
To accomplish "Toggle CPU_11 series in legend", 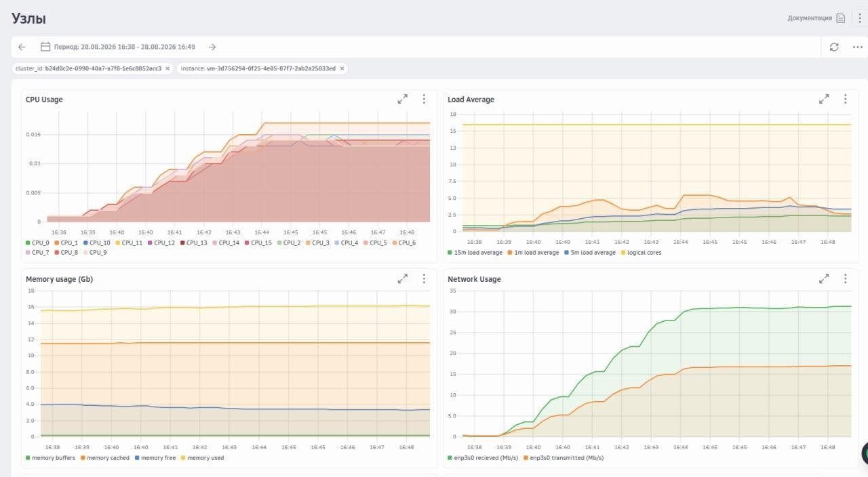I will [x=129, y=243].
